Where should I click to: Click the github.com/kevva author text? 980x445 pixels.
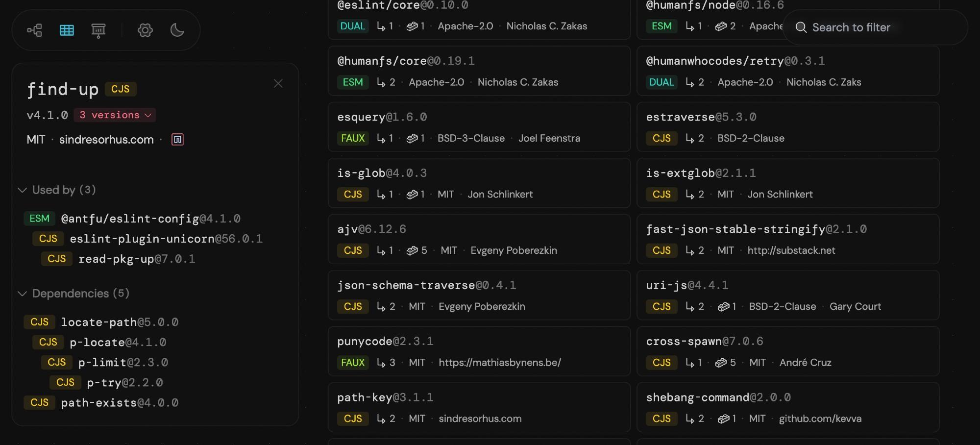820,419
